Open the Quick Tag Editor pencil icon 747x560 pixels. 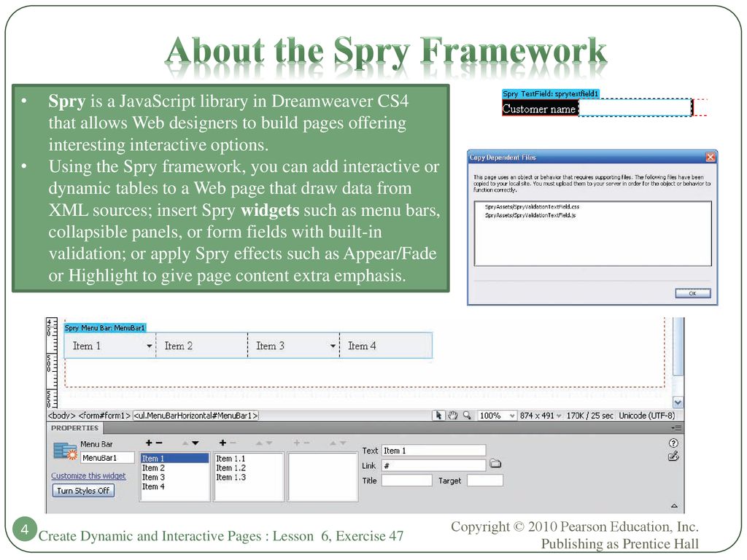pos(673,456)
